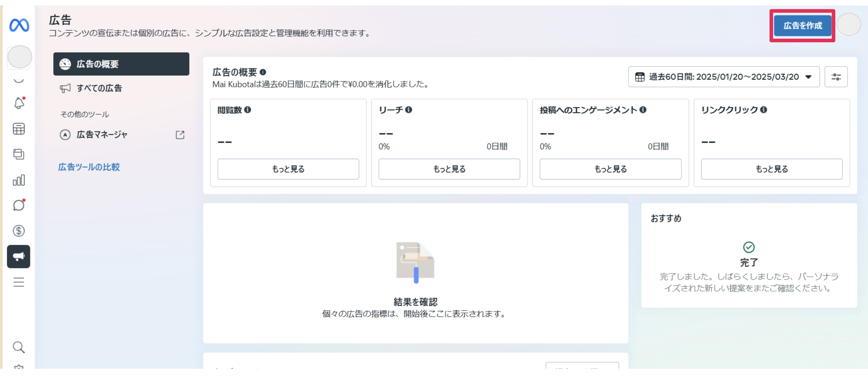Click the 結果を確認 heading text
The width and height of the screenshot is (868, 376).
(415, 302)
